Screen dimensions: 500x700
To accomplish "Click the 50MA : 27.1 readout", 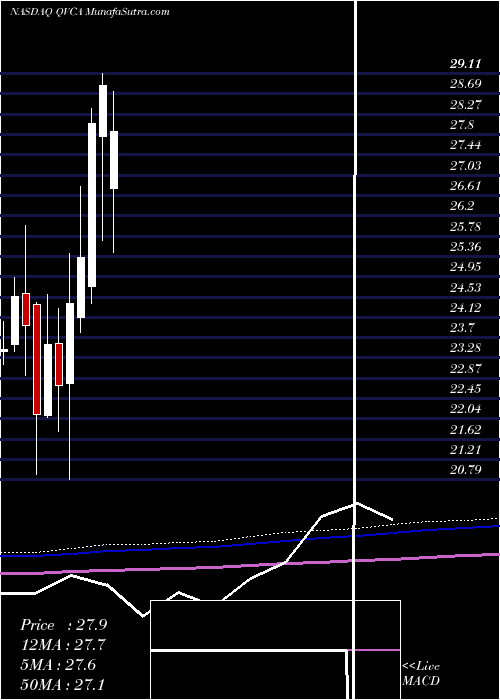I will tap(63, 684).
